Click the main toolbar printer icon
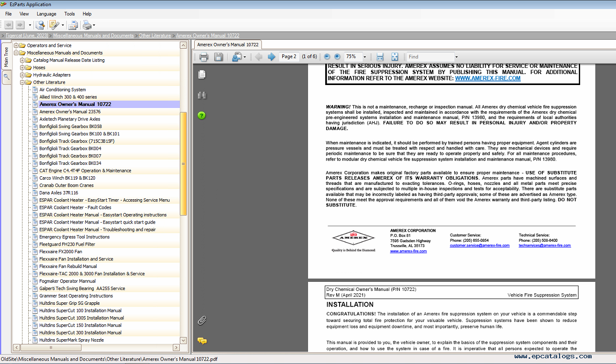Image resolution: width=616 pixels, height=364 pixels. click(x=87, y=25)
